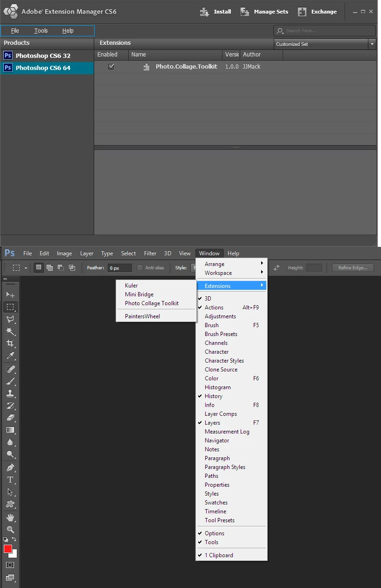The height and width of the screenshot is (588, 381).
Task: Select the Healing Brush tool
Action: pos(10,369)
